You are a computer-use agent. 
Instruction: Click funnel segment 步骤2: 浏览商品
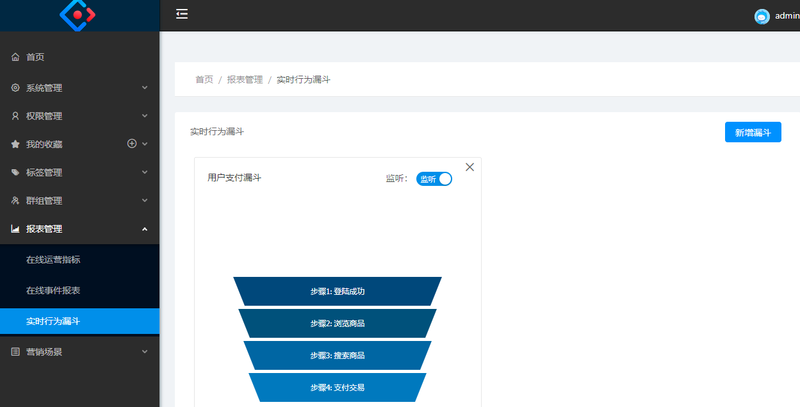337,323
